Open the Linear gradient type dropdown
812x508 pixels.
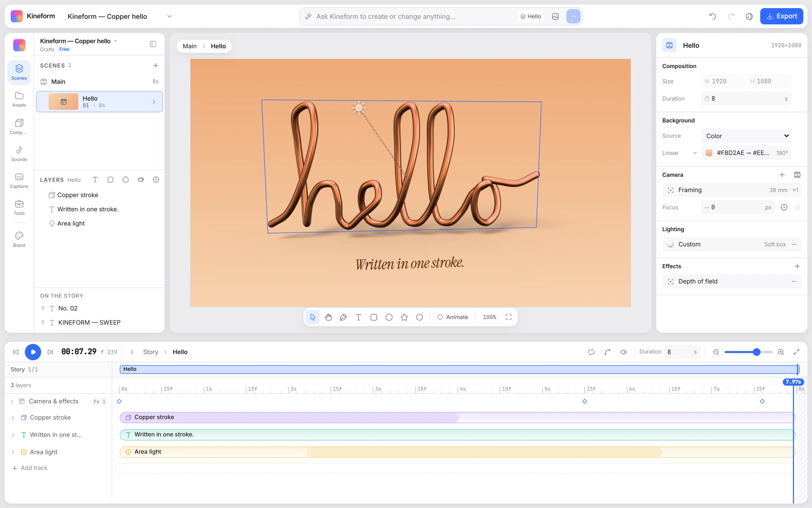click(x=679, y=153)
